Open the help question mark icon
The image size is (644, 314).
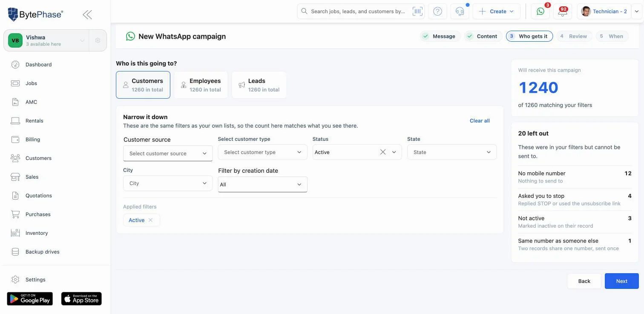(437, 11)
